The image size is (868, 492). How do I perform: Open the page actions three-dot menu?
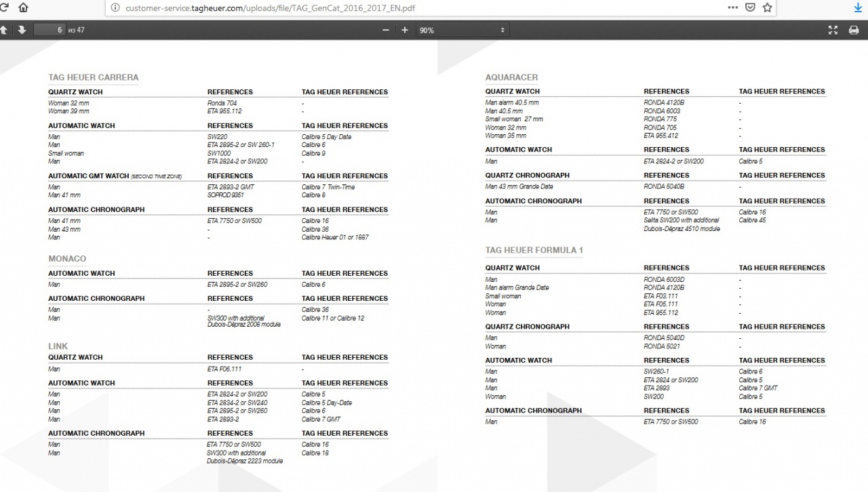(x=733, y=8)
